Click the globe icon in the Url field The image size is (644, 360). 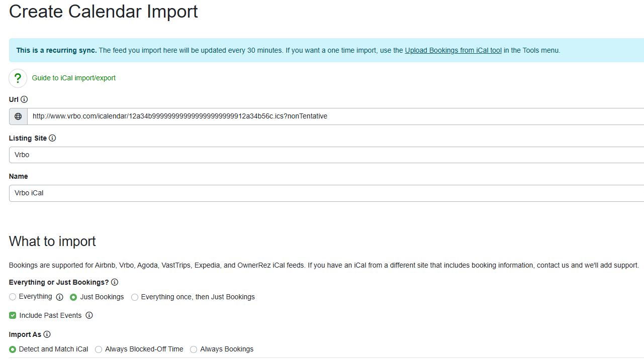coord(18,116)
